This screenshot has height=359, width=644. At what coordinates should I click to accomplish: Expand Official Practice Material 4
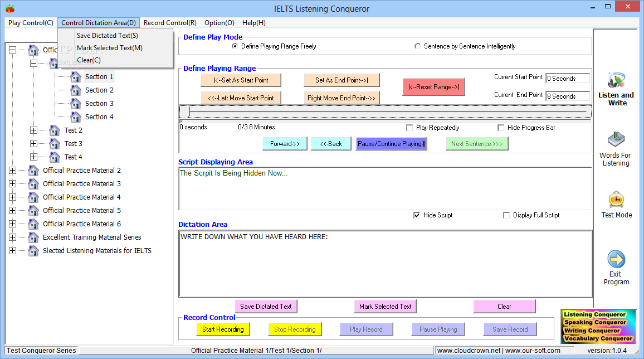[13, 197]
